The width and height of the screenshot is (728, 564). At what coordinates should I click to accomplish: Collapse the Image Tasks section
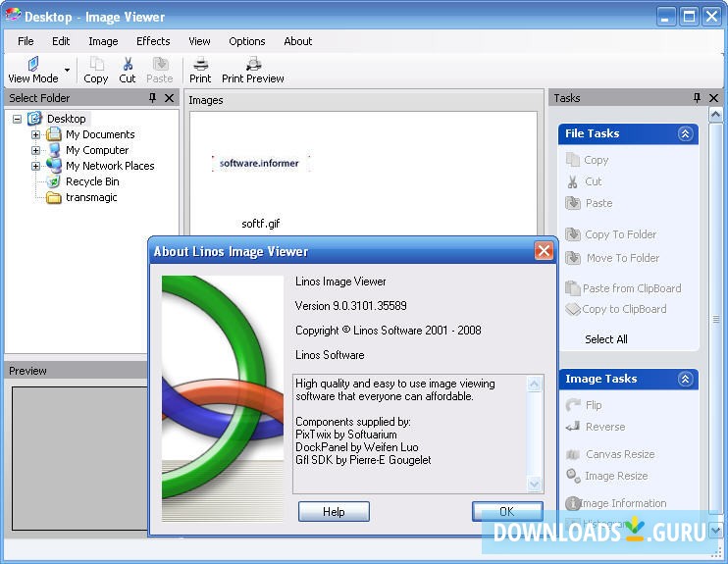[x=685, y=380]
